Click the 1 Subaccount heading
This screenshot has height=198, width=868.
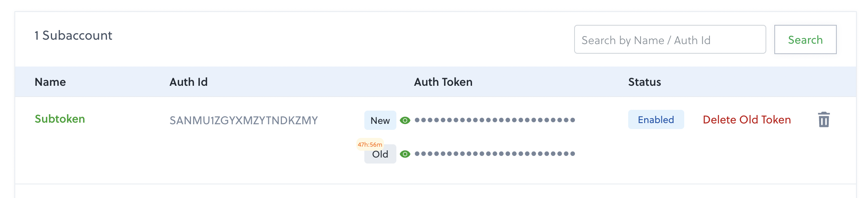pos(73,35)
